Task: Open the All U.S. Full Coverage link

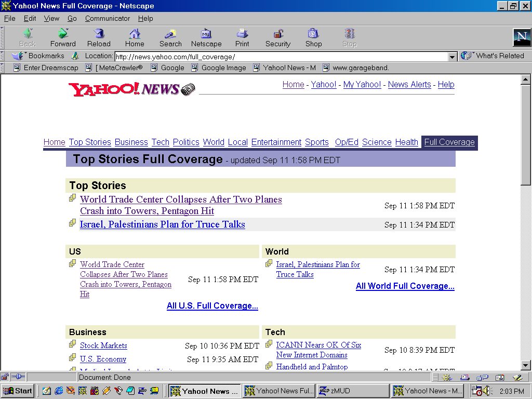Action: [x=212, y=305]
